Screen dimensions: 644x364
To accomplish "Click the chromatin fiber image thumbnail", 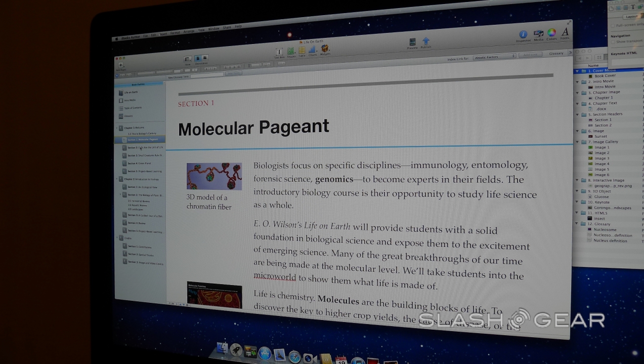I will [214, 176].
